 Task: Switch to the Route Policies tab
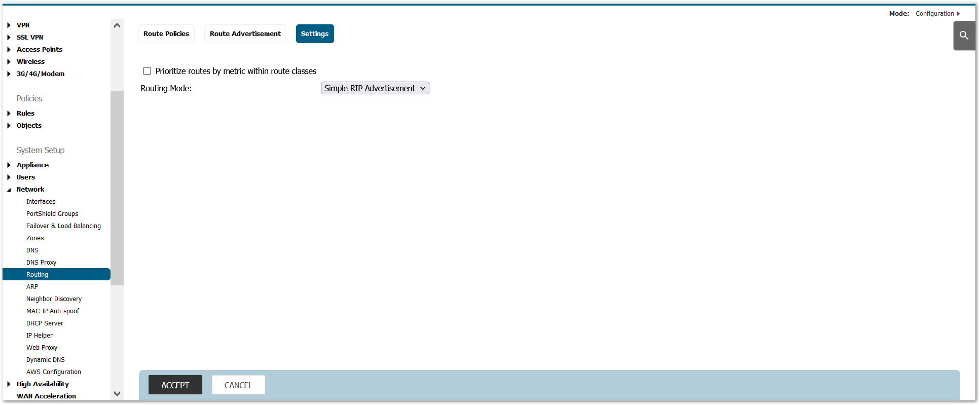click(x=166, y=34)
